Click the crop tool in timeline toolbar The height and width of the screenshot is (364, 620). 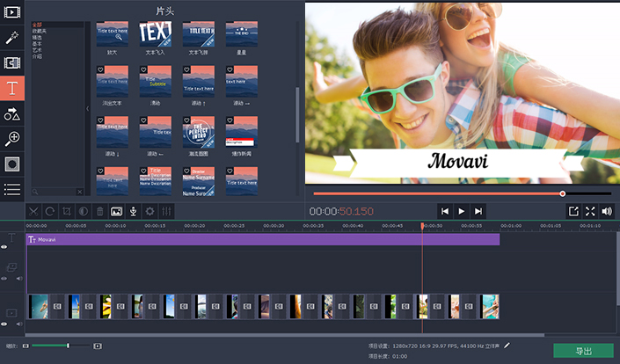[66, 211]
